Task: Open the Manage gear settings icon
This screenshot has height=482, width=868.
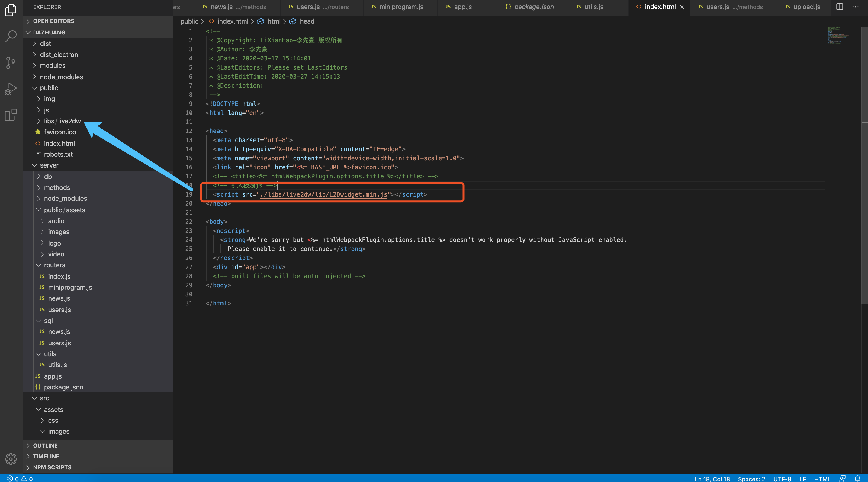Action: pos(11,459)
